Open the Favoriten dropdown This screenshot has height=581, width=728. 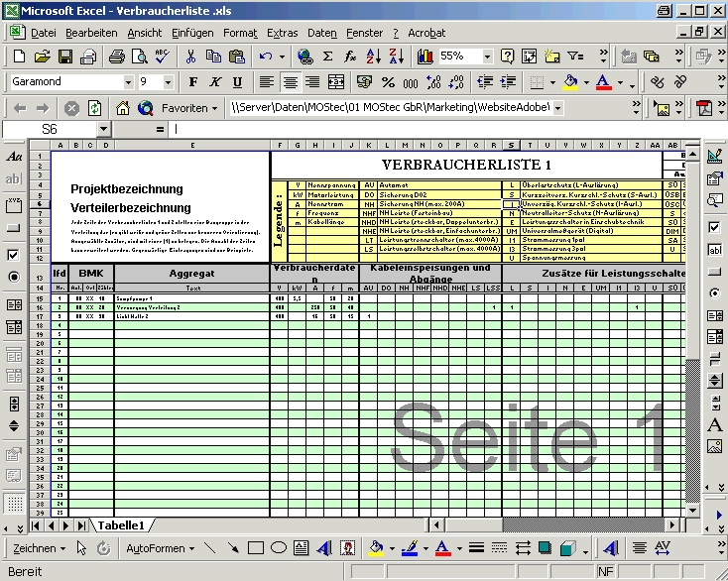pos(213,108)
